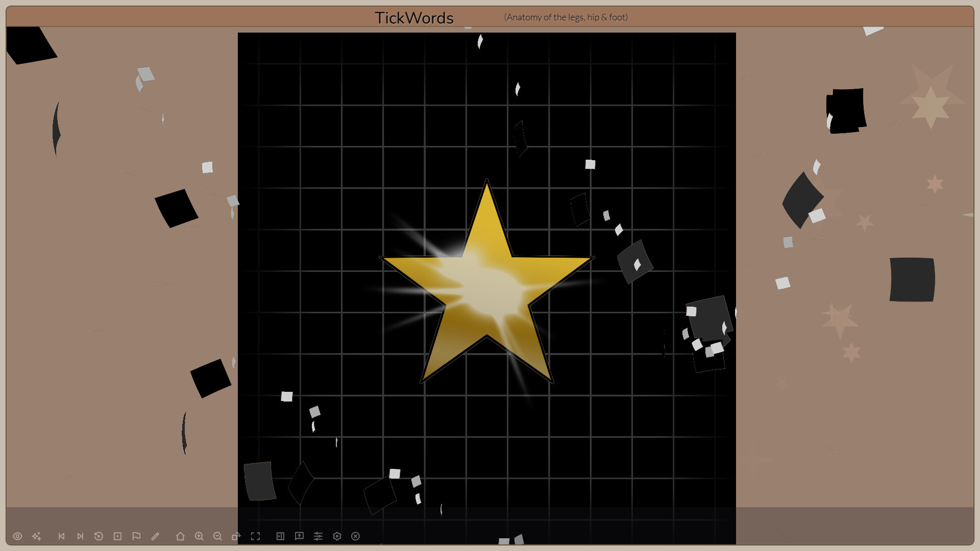
Task: Click the gold star in the center
Action: point(486,286)
